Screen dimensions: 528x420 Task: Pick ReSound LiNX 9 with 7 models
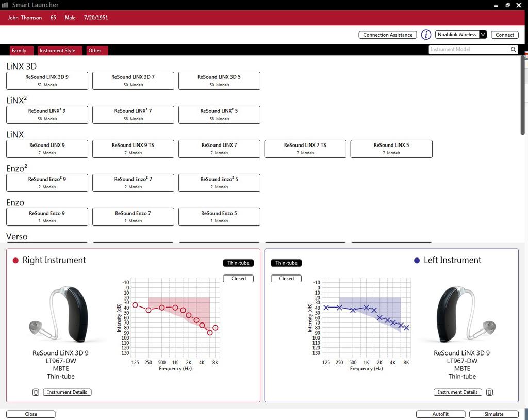tap(47, 149)
